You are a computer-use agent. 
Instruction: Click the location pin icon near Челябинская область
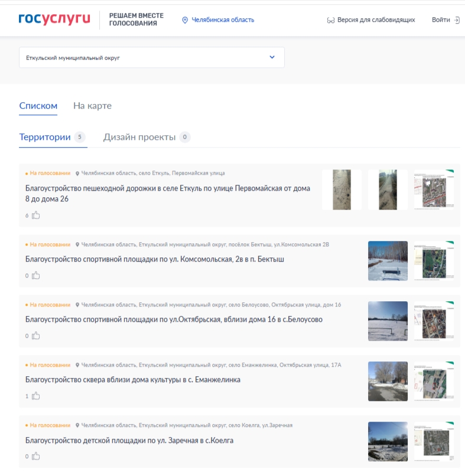(x=185, y=20)
